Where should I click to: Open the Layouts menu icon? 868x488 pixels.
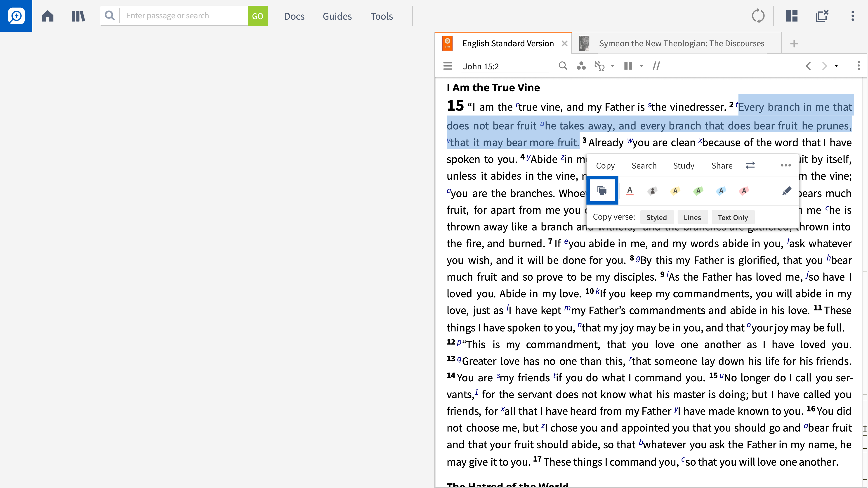[792, 16]
